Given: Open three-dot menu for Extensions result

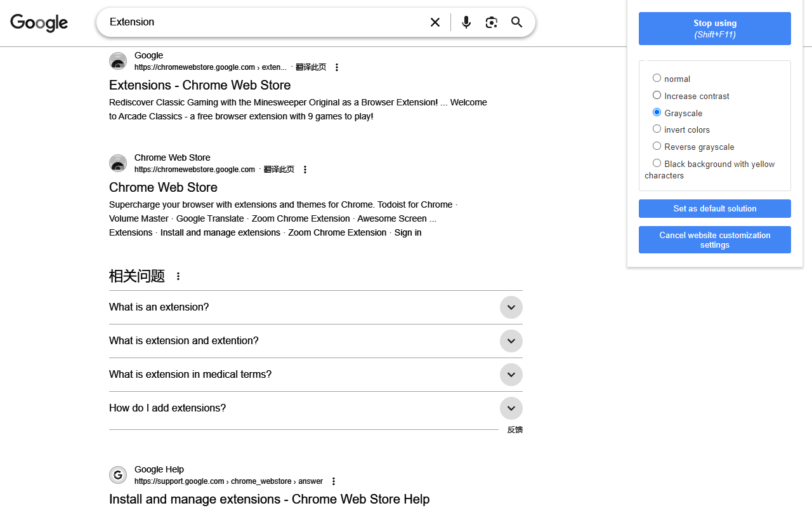Looking at the screenshot, I should click(x=337, y=67).
